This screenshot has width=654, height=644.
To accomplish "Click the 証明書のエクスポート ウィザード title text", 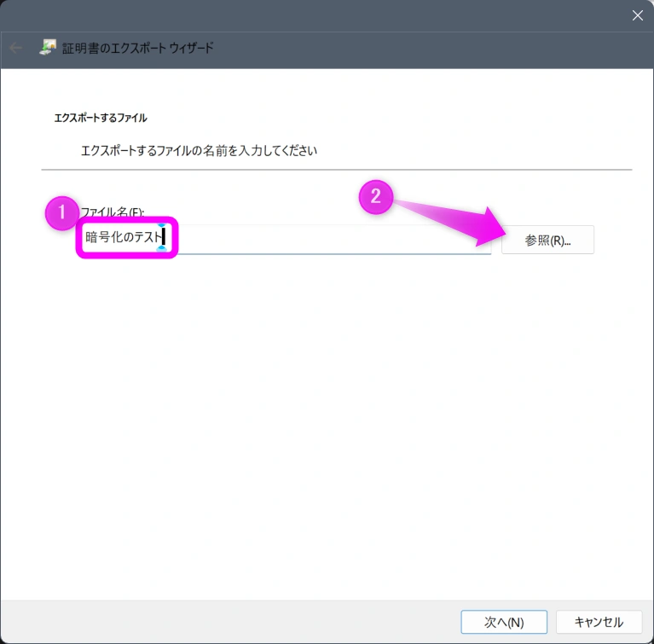I will pos(137,48).
